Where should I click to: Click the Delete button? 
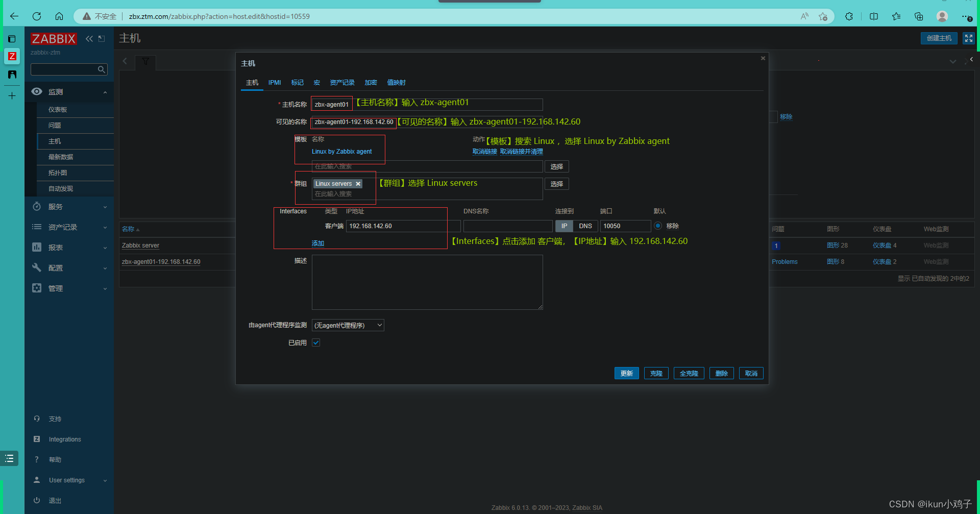(721, 374)
